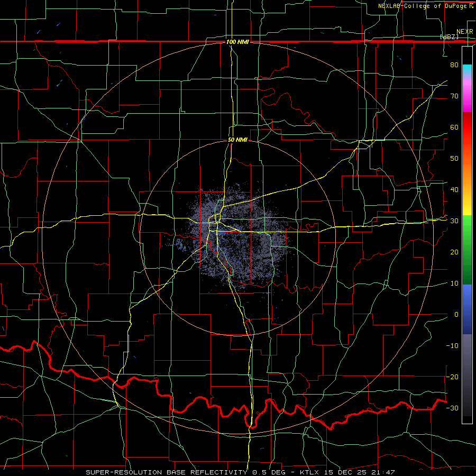Click the 40 dBZ tick label

pyautogui.click(x=454, y=190)
